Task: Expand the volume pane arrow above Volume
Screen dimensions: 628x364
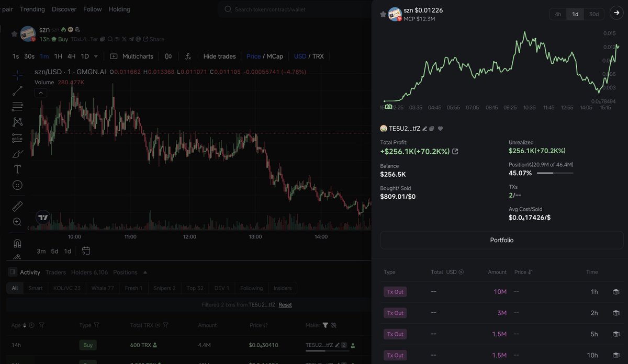Action: click(41, 93)
